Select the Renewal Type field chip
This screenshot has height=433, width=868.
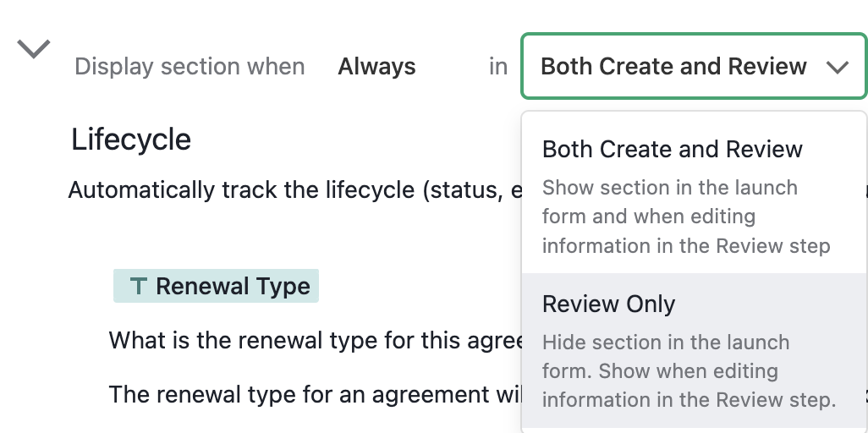click(x=216, y=286)
